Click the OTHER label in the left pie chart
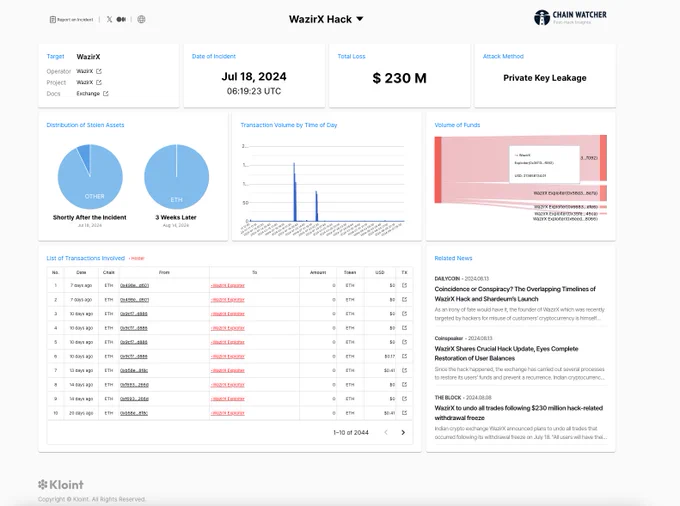Viewport: 680px width, 506px height. (94, 196)
